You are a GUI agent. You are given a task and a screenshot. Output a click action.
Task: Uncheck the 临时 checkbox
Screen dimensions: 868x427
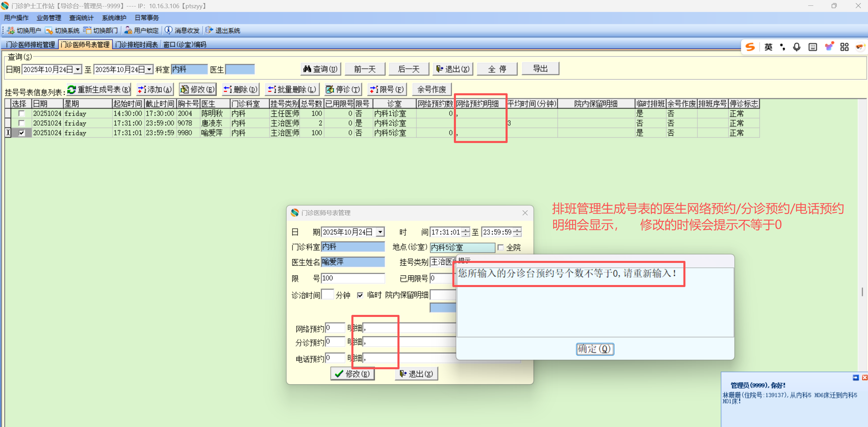(x=360, y=295)
